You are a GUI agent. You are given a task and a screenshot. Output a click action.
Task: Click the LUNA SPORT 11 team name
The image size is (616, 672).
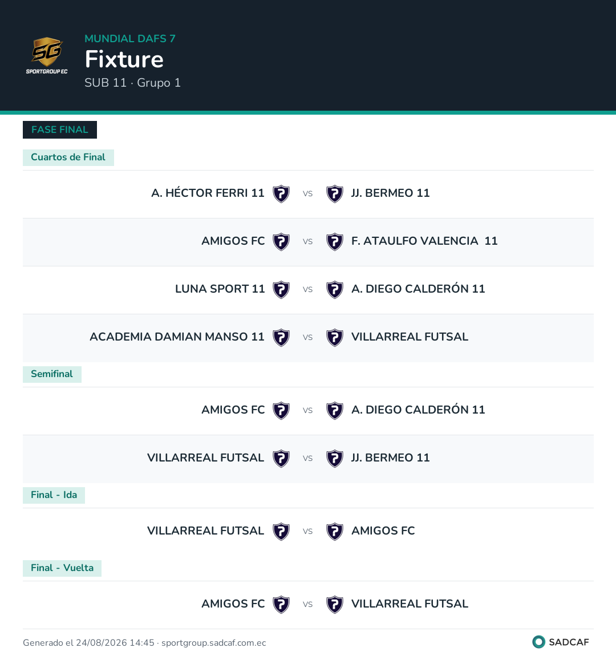click(220, 289)
